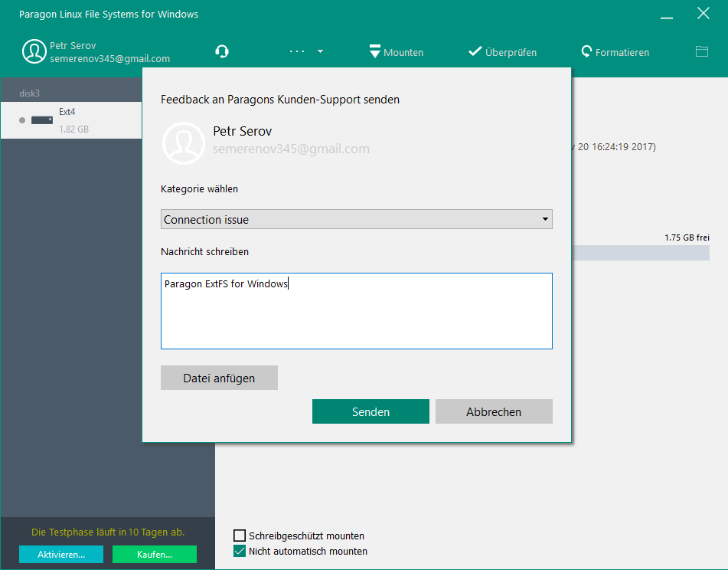Click the headset support icon
Screen dimensions: 728x570
[x=222, y=51]
